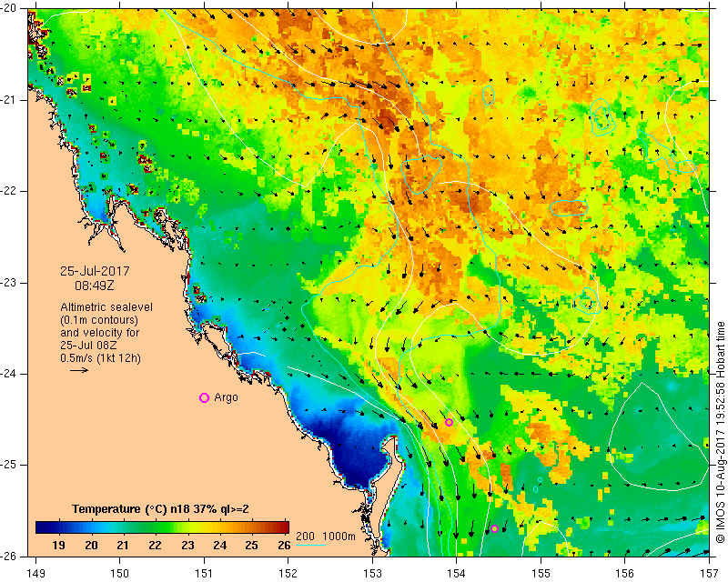Click the 'Temperature (°C) n18 37% ql>=2' title
The image size is (728, 582).
click(160, 509)
